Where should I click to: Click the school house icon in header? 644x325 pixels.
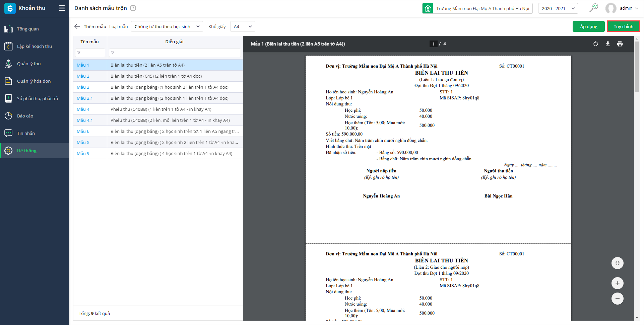coord(428,8)
